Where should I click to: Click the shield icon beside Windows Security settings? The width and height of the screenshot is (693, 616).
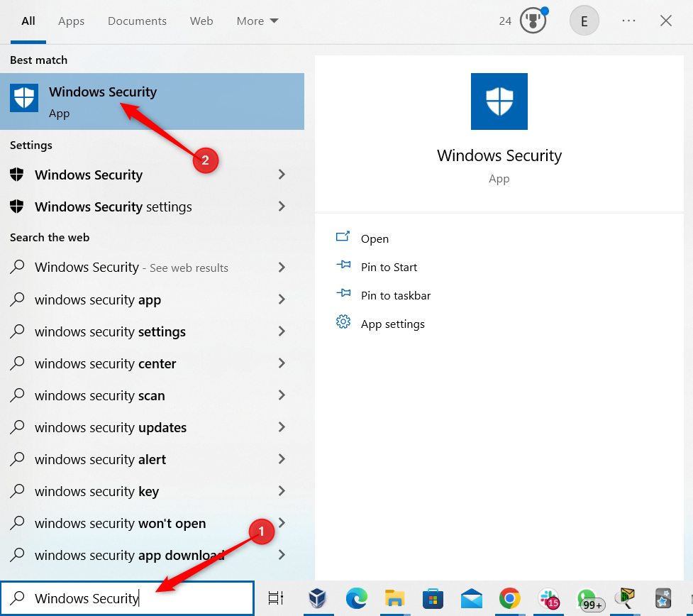click(x=18, y=207)
